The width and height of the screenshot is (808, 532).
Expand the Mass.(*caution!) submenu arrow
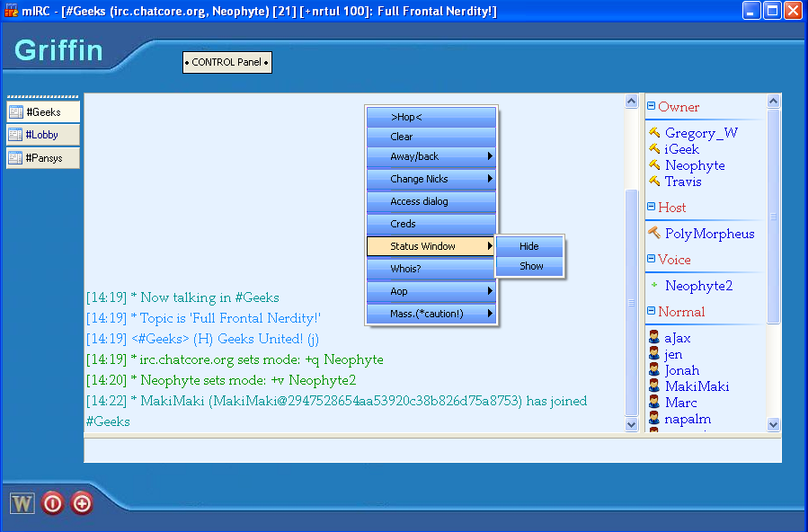(x=490, y=313)
